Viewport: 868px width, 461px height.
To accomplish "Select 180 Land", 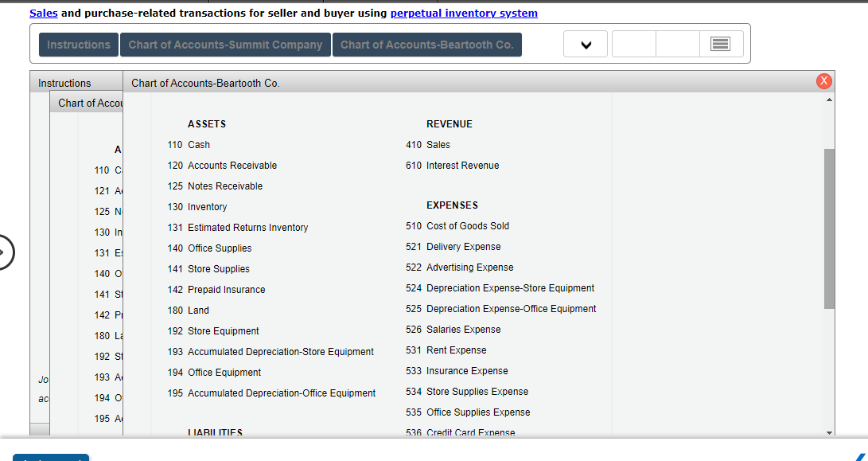I will tap(189, 311).
